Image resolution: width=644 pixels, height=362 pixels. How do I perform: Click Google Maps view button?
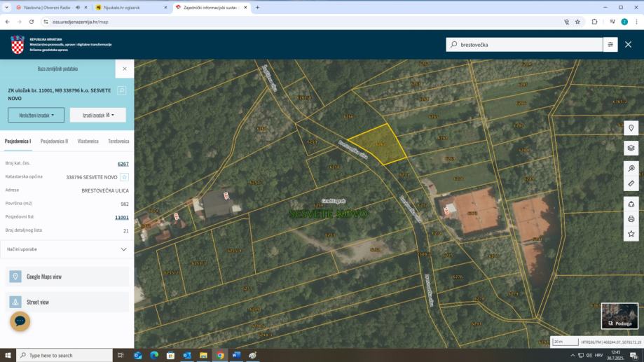click(x=67, y=277)
